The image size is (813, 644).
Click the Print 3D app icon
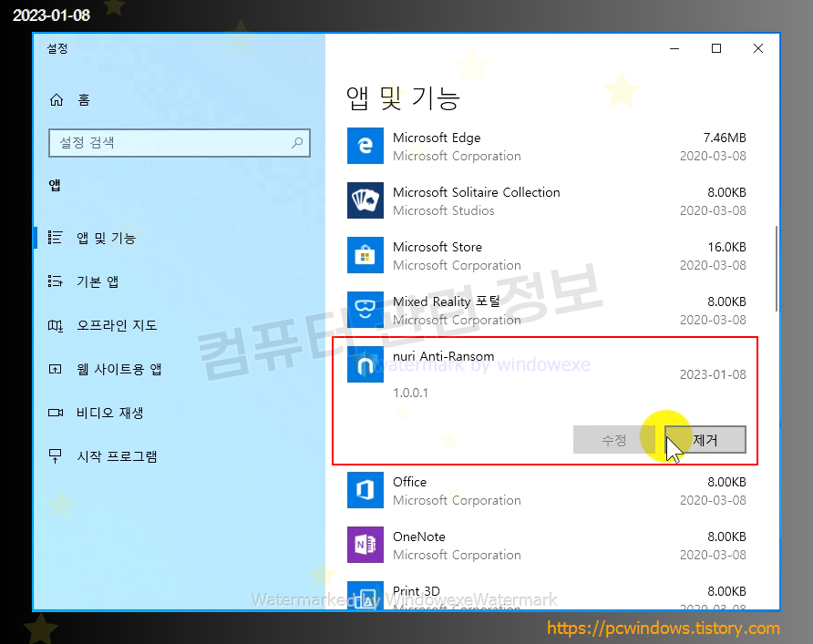[x=365, y=596]
